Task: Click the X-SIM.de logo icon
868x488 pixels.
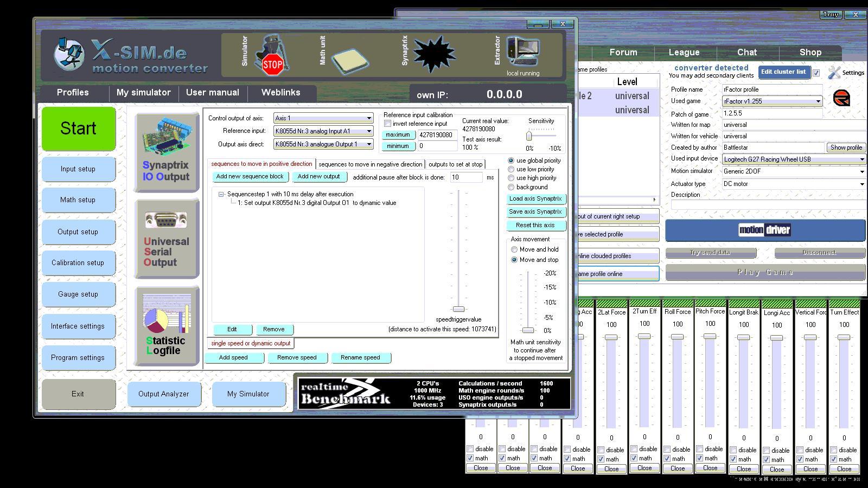Action: coord(69,54)
